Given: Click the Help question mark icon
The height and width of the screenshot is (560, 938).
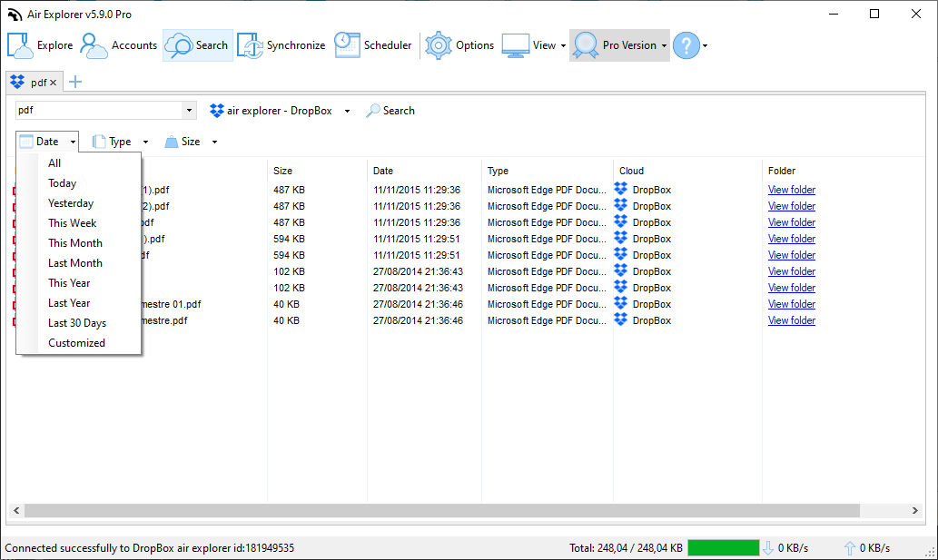Looking at the screenshot, I should pos(686,44).
